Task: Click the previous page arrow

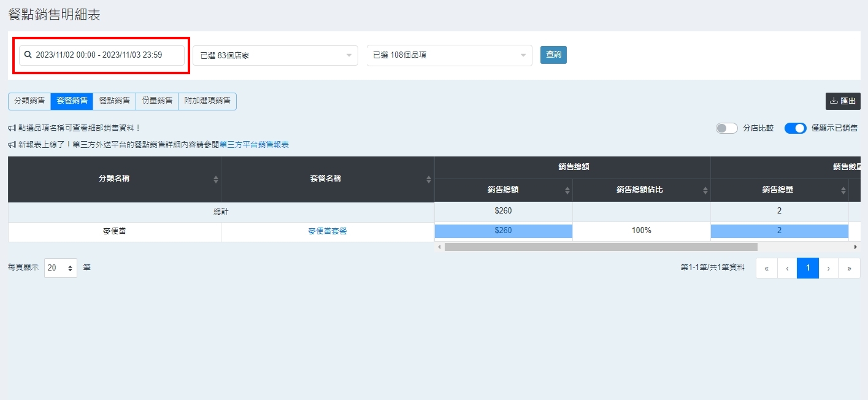Action: 787,268
